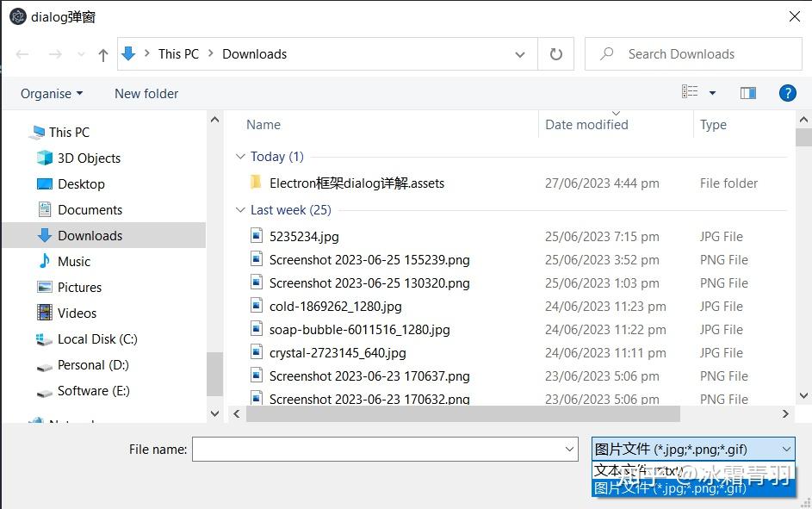
Task: Open the file type filter combo box
Action: point(693,449)
